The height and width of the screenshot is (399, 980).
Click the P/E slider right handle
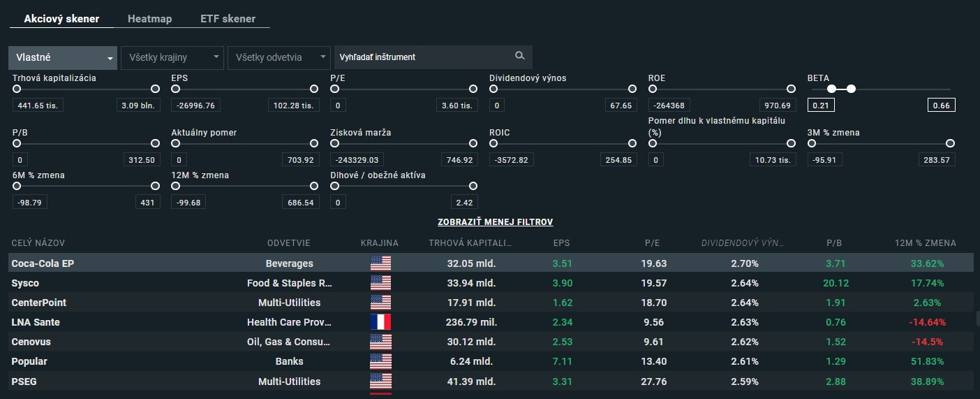point(473,89)
